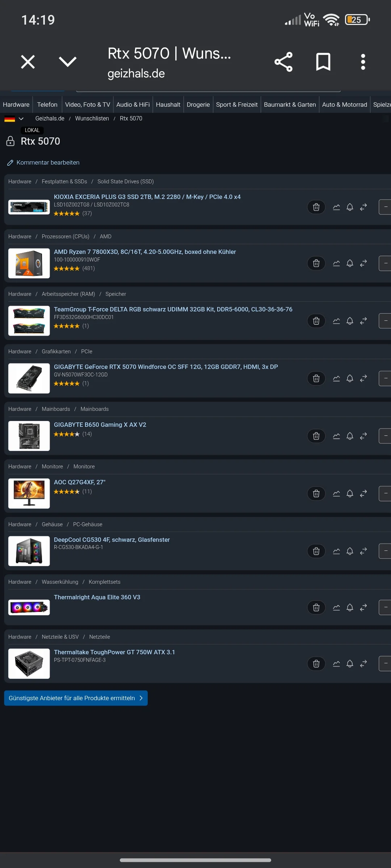This screenshot has height=868, width=391.
Task: Tap share icon in browser top bar
Action: coord(283,62)
